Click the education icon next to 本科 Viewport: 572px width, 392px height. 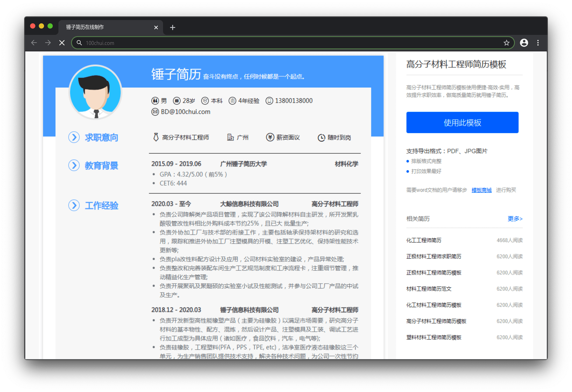(205, 101)
